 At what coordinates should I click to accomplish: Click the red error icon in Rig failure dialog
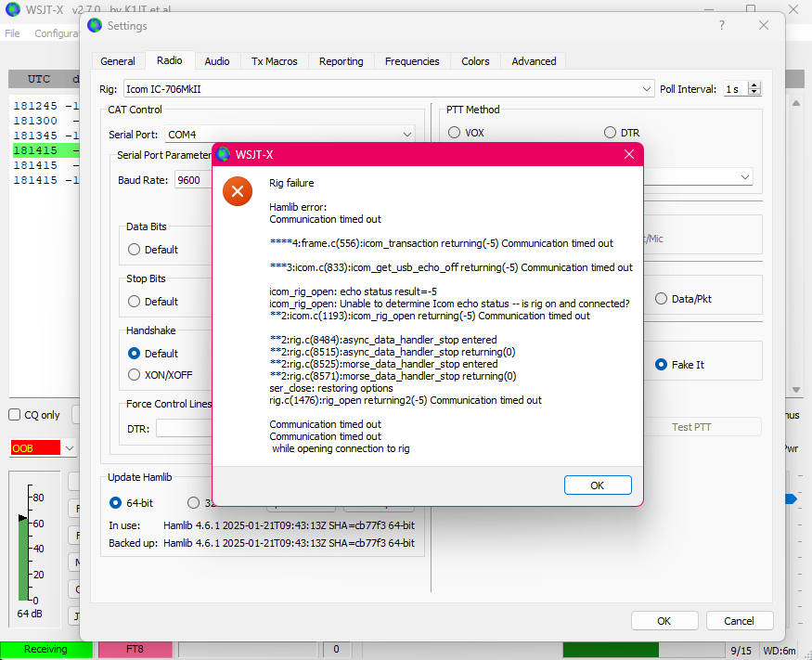(238, 192)
